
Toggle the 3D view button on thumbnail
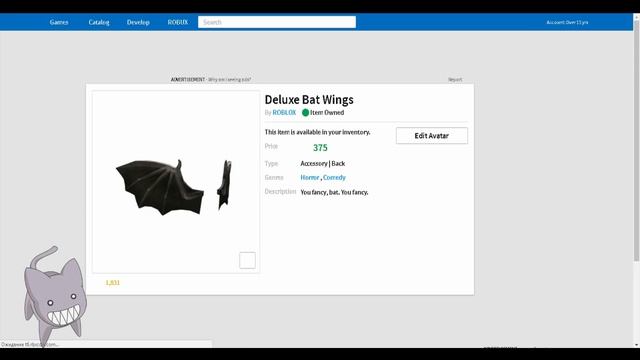click(x=247, y=260)
